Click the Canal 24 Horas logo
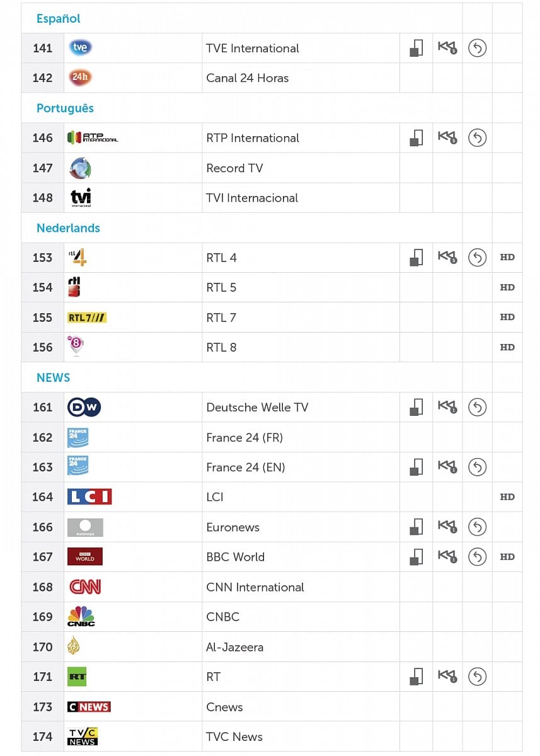This screenshot has width=540, height=756. [80, 78]
